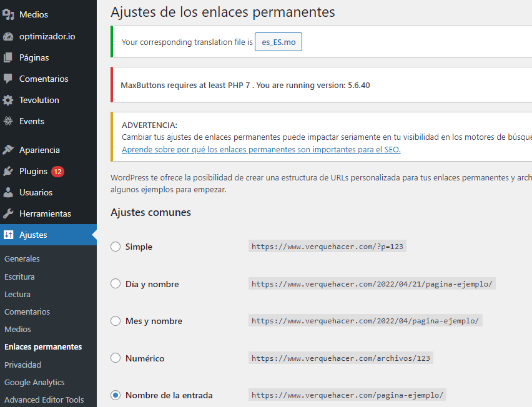Viewport: 532px width, 407px height.
Task: Click the Ajustes de los enlaces permanentes title
Action: [223, 12]
